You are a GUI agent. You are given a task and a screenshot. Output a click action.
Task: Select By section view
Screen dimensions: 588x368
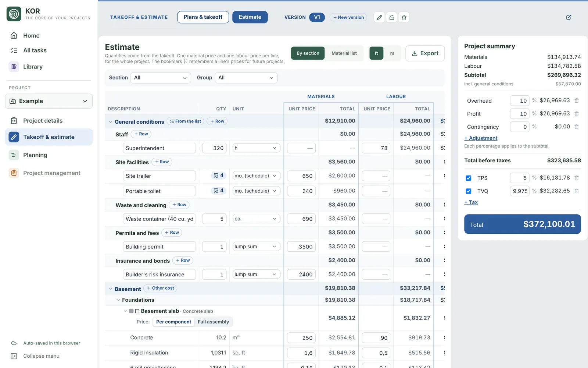(308, 53)
